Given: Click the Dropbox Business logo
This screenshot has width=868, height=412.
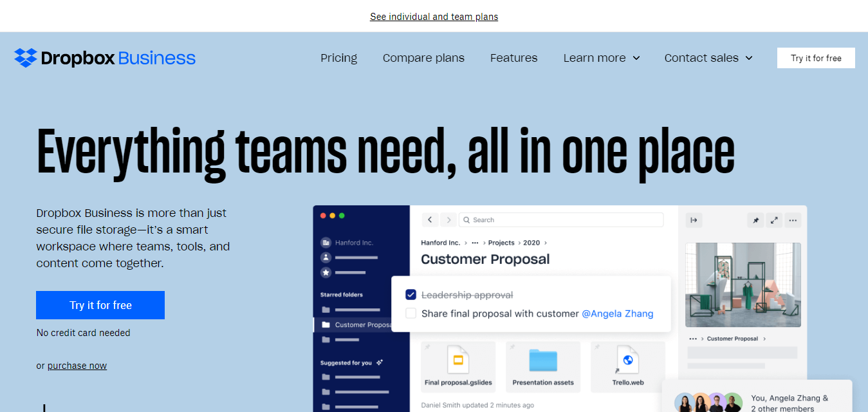Looking at the screenshot, I should (x=105, y=58).
